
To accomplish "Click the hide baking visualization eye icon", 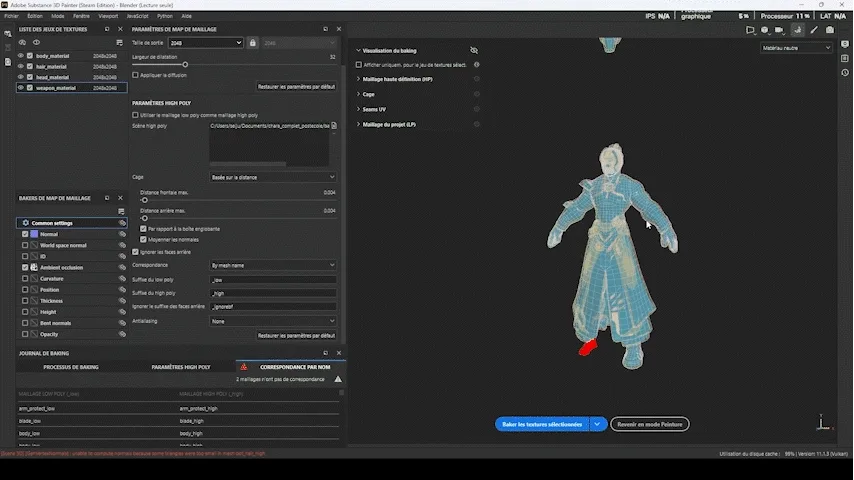I will (474, 50).
